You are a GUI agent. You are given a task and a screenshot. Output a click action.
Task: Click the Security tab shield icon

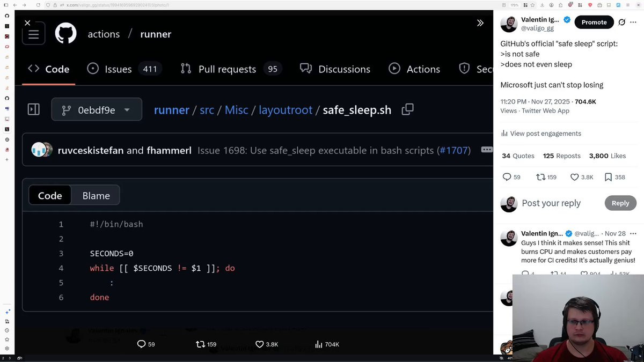coord(465,69)
